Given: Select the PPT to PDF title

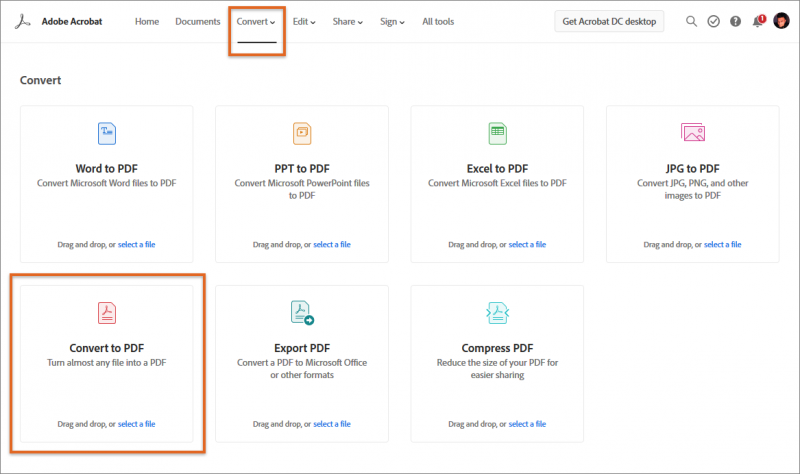Looking at the screenshot, I should point(302,168).
